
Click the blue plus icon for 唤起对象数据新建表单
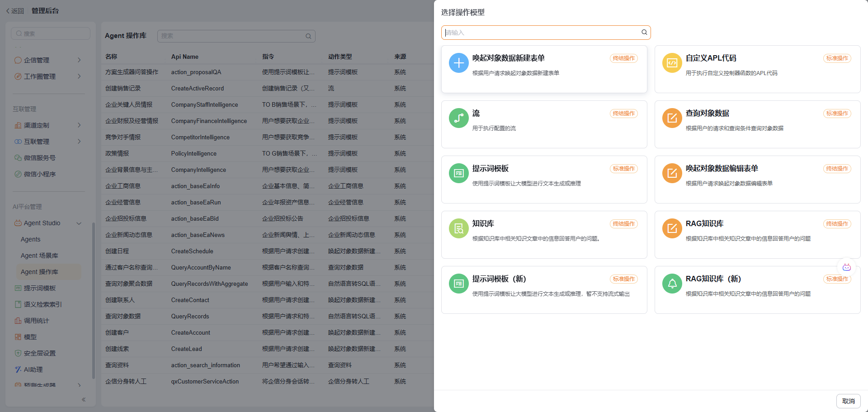(x=458, y=63)
